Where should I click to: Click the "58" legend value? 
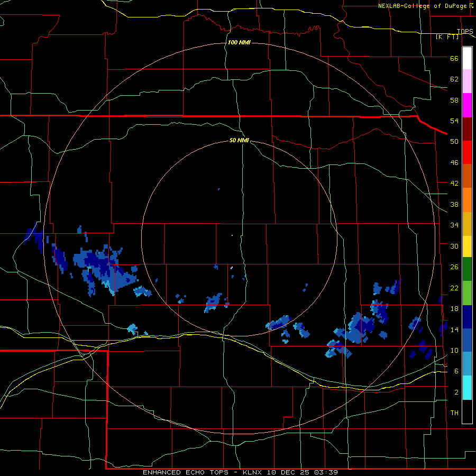(454, 100)
